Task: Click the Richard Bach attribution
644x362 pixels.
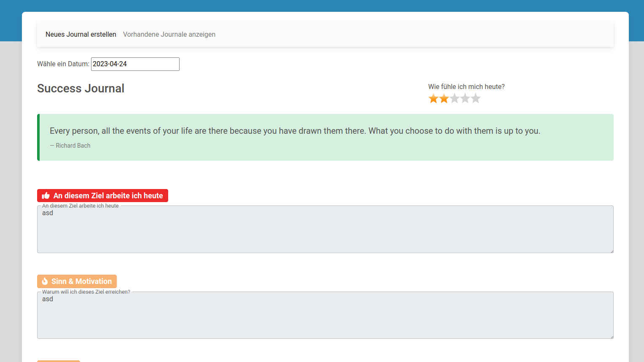Action: point(70,146)
